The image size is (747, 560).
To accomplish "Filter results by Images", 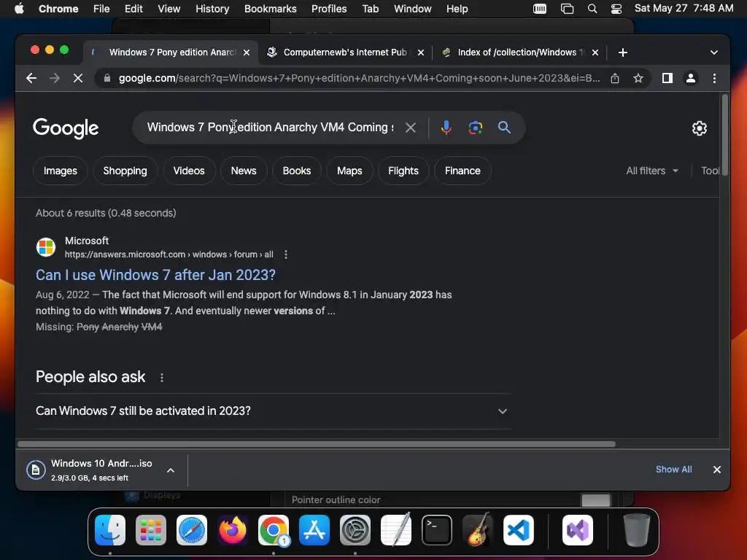I will pyautogui.click(x=60, y=171).
